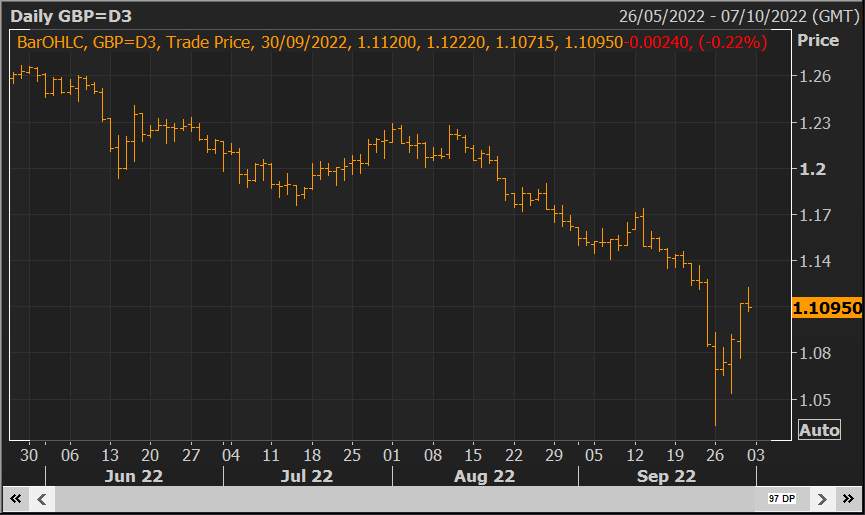This screenshot has width=865, height=515.
Task: Click the 1.26 price axis label
Action: (815, 76)
